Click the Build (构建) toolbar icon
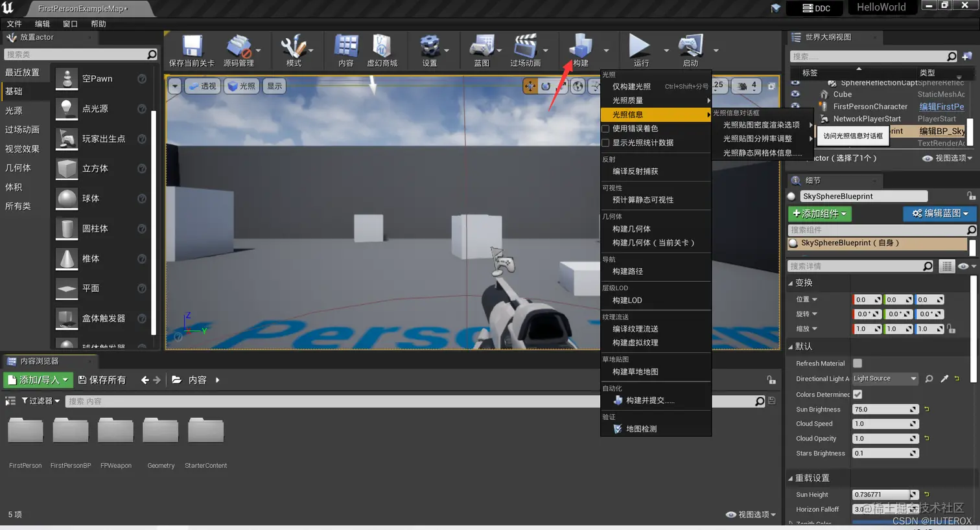 [x=580, y=46]
